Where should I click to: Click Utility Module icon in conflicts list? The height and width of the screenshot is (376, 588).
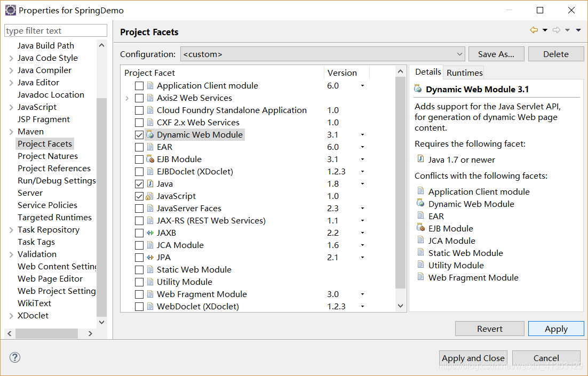click(x=421, y=265)
